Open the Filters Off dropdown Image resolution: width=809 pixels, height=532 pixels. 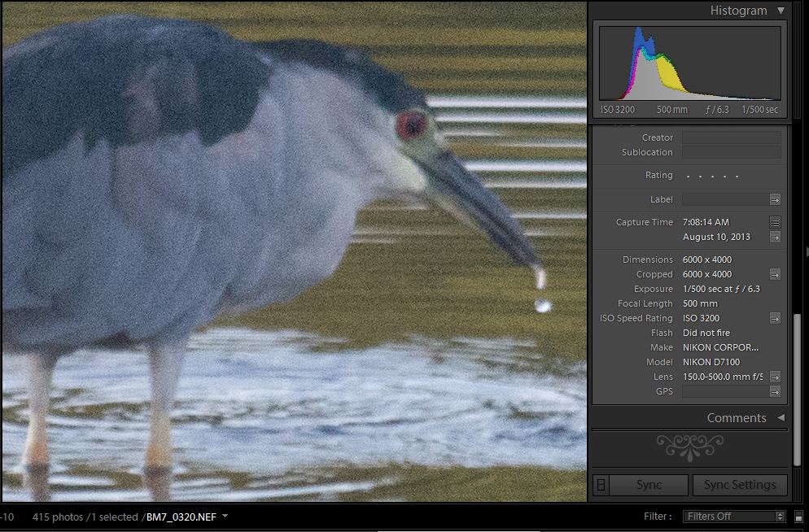click(x=734, y=516)
